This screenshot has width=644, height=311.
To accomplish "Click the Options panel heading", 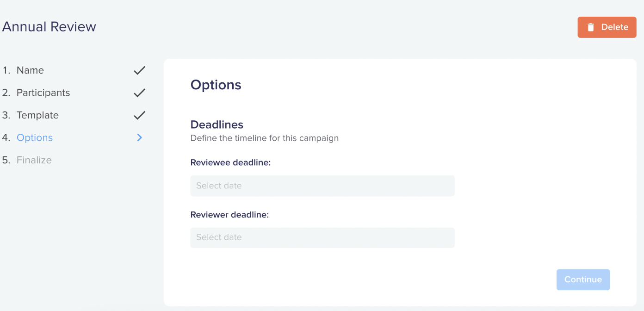I will click(x=216, y=85).
